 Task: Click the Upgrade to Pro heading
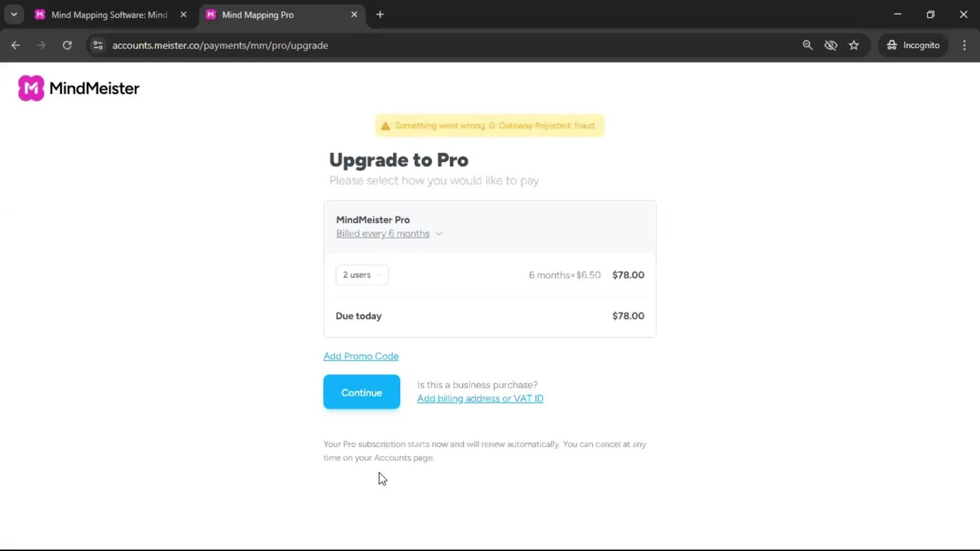coord(399,160)
